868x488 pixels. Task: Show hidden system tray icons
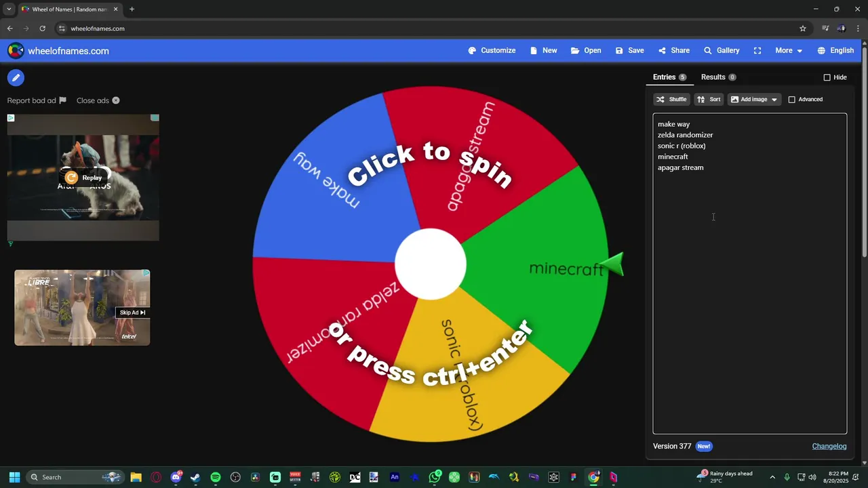(772, 477)
